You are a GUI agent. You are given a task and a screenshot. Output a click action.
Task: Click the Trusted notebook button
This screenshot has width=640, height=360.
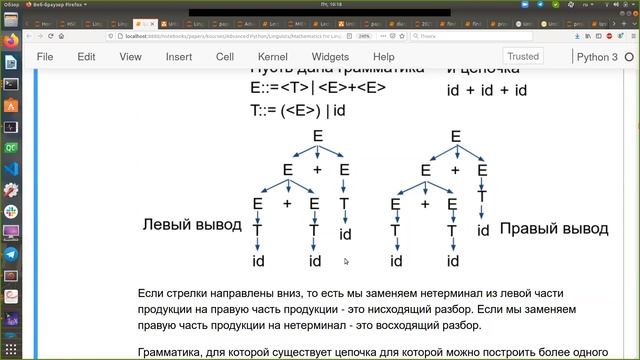(523, 56)
